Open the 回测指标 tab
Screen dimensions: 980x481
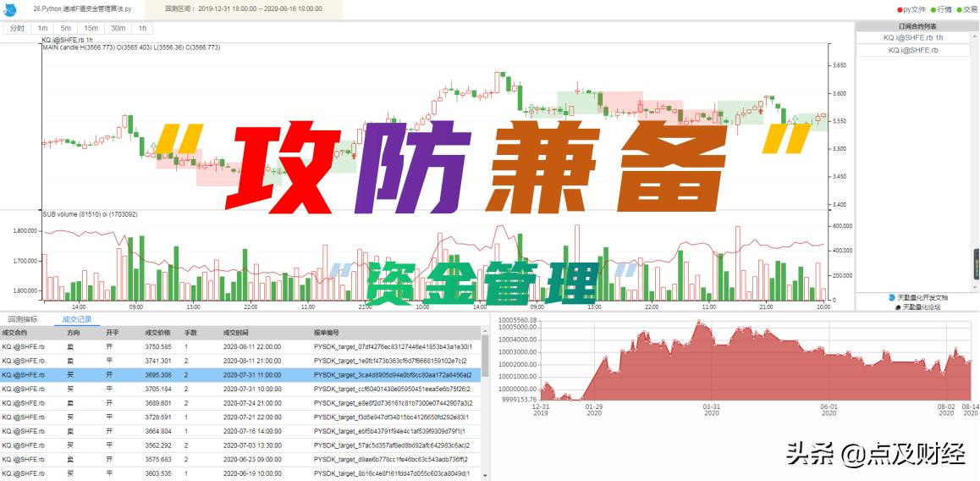pyautogui.click(x=23, y=319)
